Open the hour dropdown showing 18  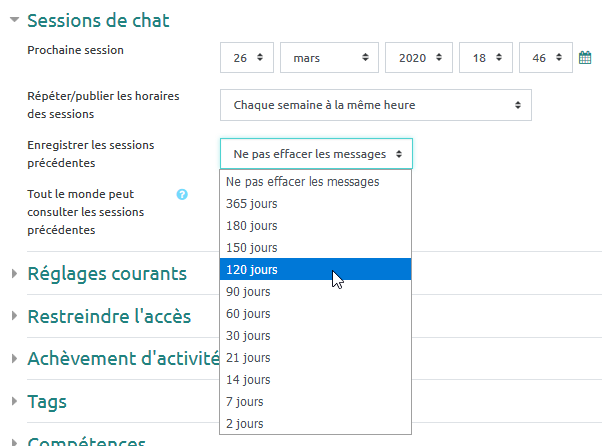[x=485, y=58]
